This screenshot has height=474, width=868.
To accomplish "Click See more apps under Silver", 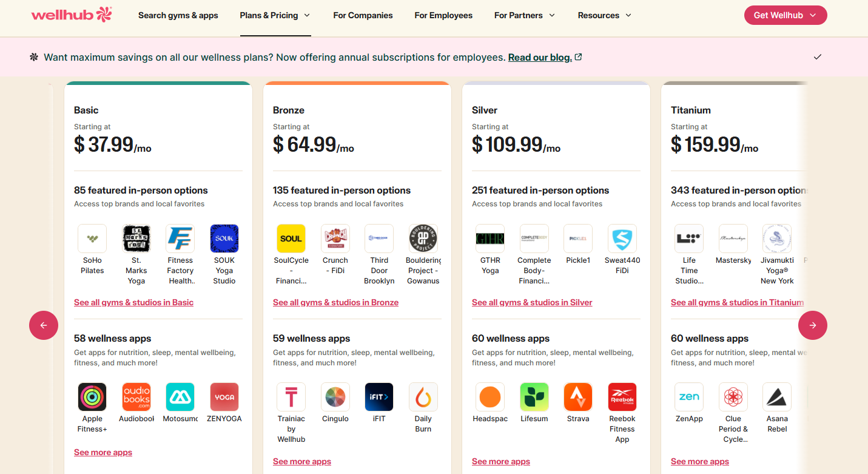I will tap(501, 461).
